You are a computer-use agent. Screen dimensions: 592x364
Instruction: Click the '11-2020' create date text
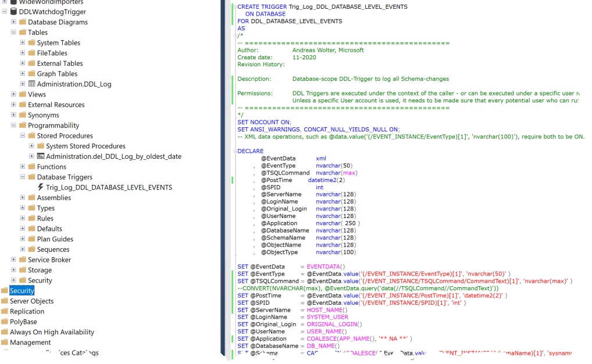304,58
